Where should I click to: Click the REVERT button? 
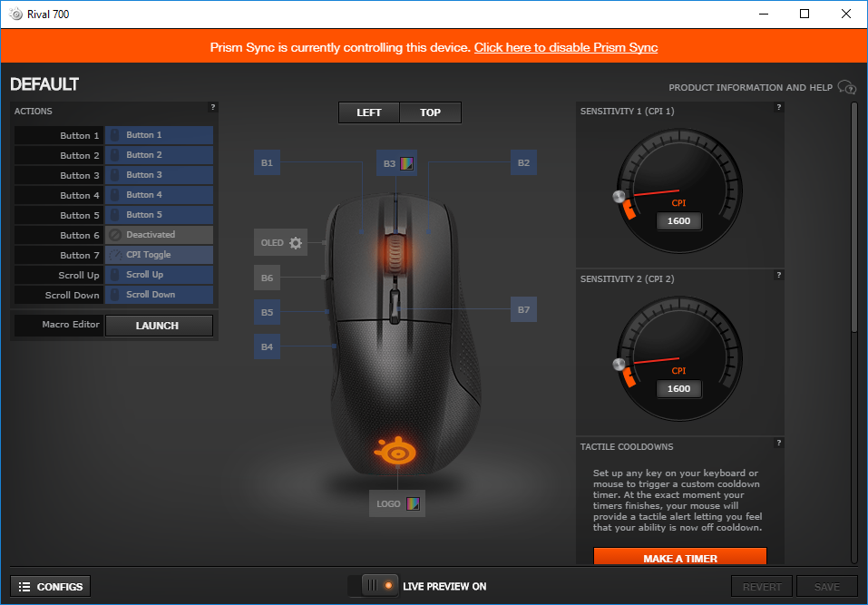[x=762, y=587]
